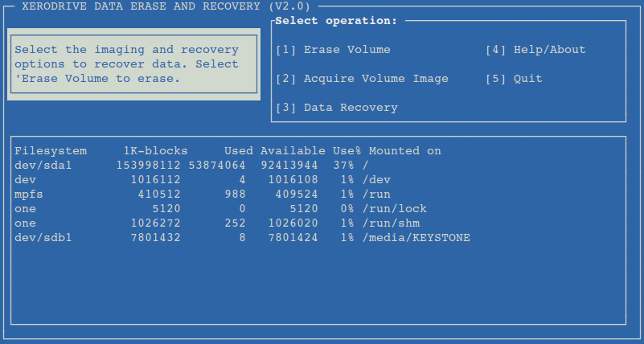Select Quit to exit the program
Image resolution: width=644 pixels, height=344 pixels.
click(514, 79)
